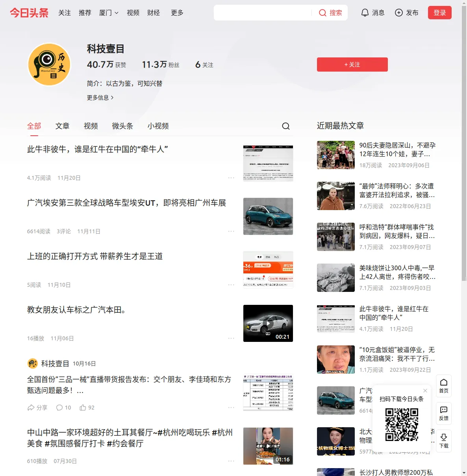Switch to the 文章 tab
The image size is (467, 476).
tap(63, 126)
